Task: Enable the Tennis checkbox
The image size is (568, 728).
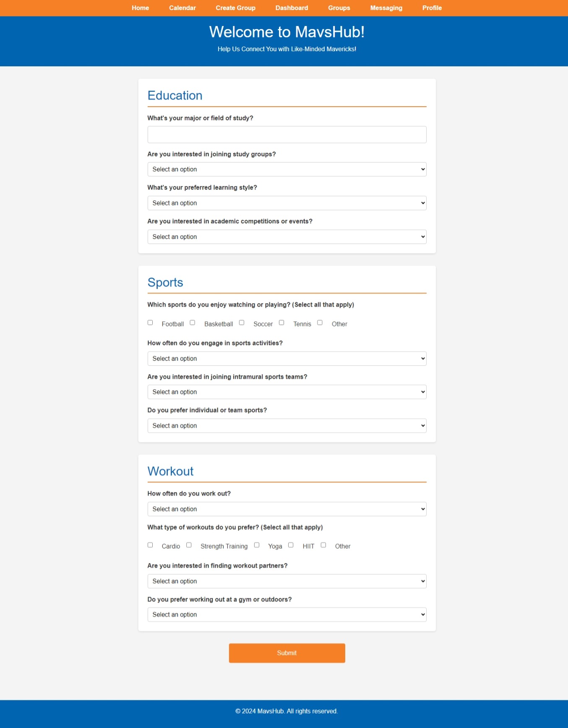Action: pyautogui.click(x=281, y=322)
